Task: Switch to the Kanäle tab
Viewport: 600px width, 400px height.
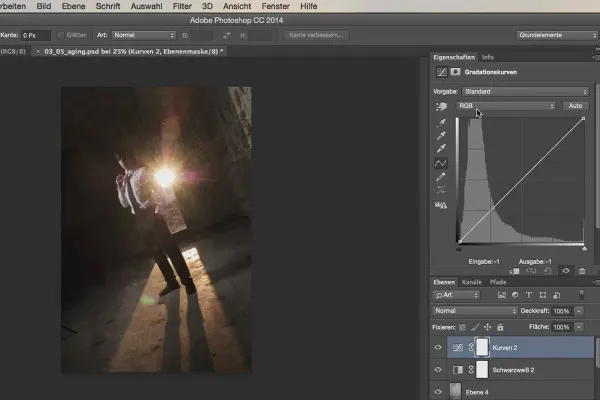Action: (x=472, y=282)
